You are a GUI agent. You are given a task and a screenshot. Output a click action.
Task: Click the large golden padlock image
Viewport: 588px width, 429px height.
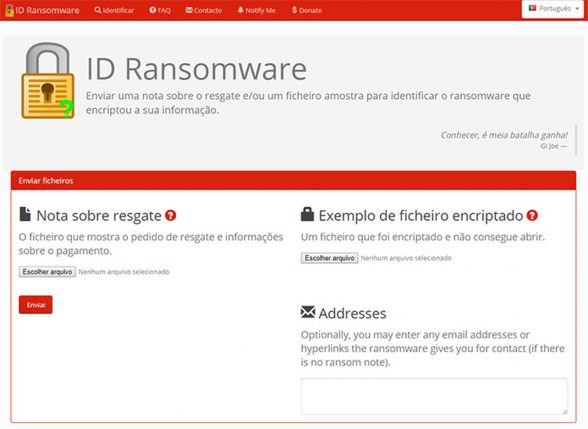48,81
